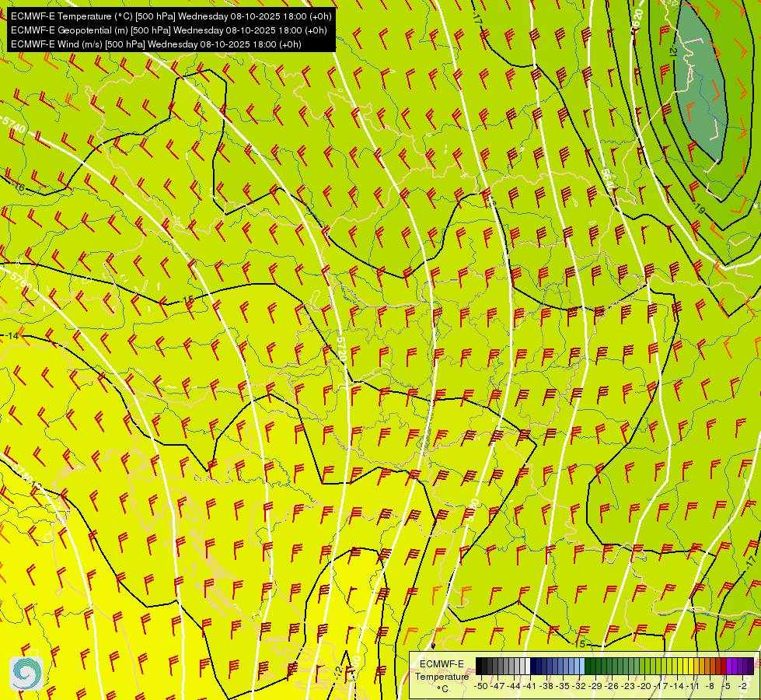Image resolution: width=761 pixels, height=700 pixels.
Task: Click the -5 legend tick label
Action: tap(726, 686)
